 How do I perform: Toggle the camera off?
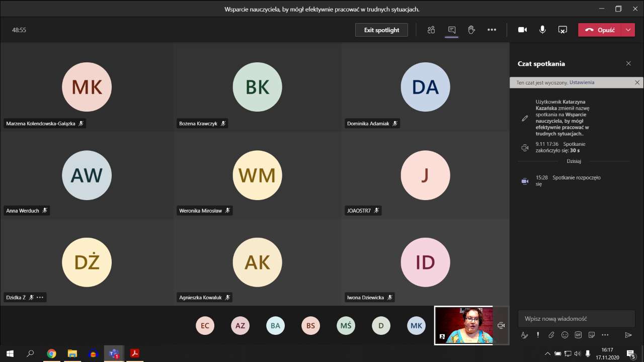click(x=522, y=30)
